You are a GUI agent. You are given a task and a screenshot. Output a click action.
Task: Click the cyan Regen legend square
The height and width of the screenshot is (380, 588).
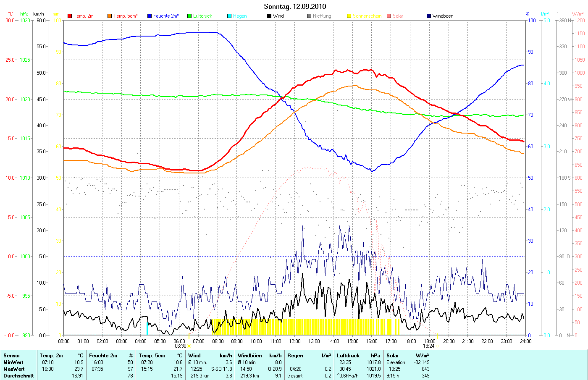click(229, 16)
